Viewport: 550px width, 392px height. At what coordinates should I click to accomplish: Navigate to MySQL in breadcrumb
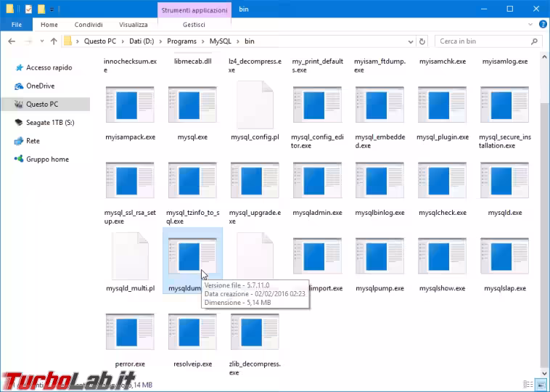pos(221,41)
